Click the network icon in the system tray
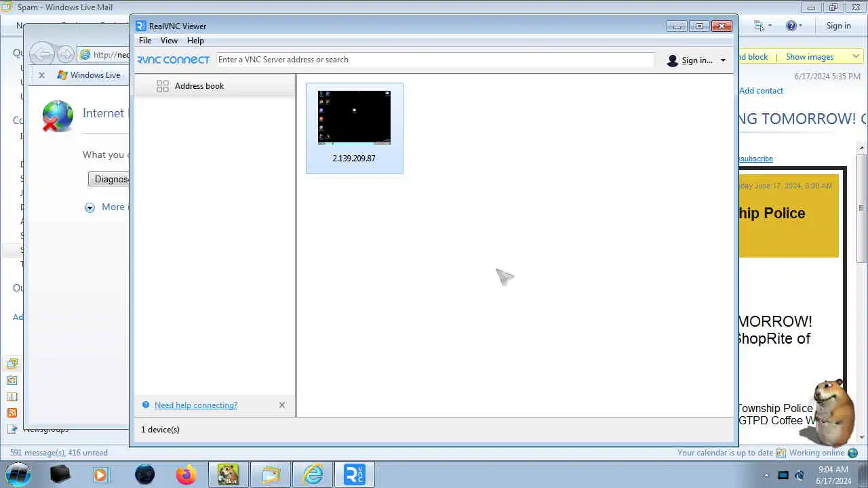 coord(783,475)
